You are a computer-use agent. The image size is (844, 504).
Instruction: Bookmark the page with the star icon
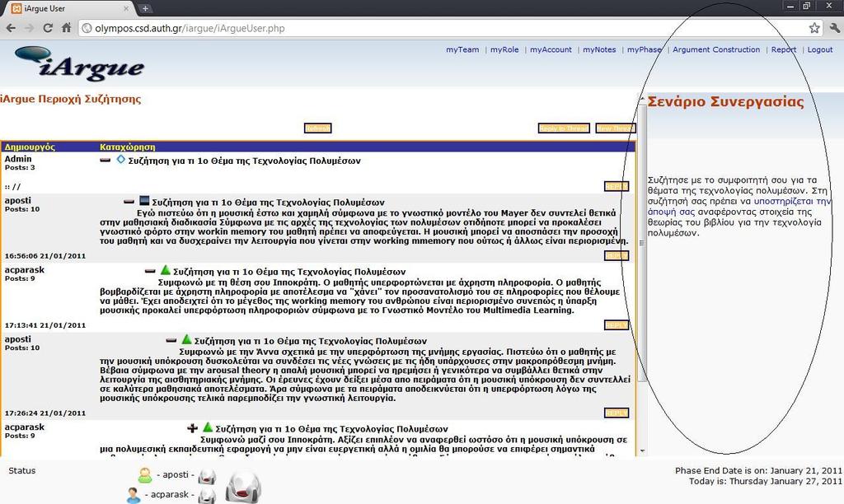(814, 28)
